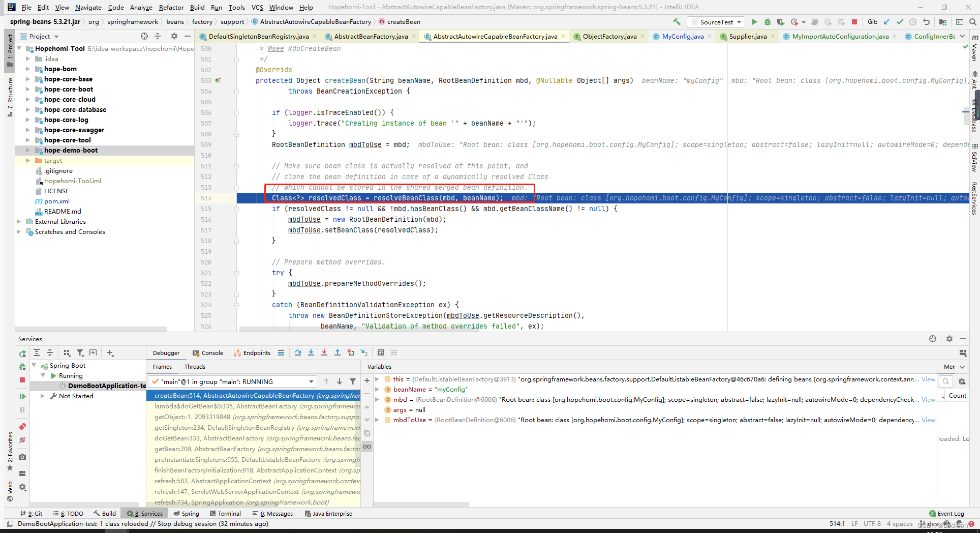Click View link for 'this' variable
Image resolution: width=980 pixels, height=533 pixels.
coord(928,379)
